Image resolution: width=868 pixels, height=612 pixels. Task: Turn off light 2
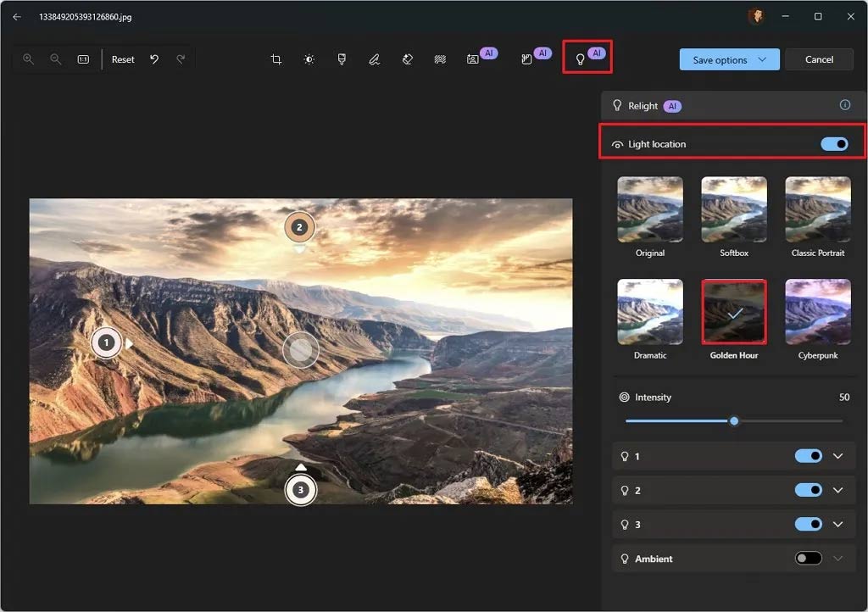(809, 490)
